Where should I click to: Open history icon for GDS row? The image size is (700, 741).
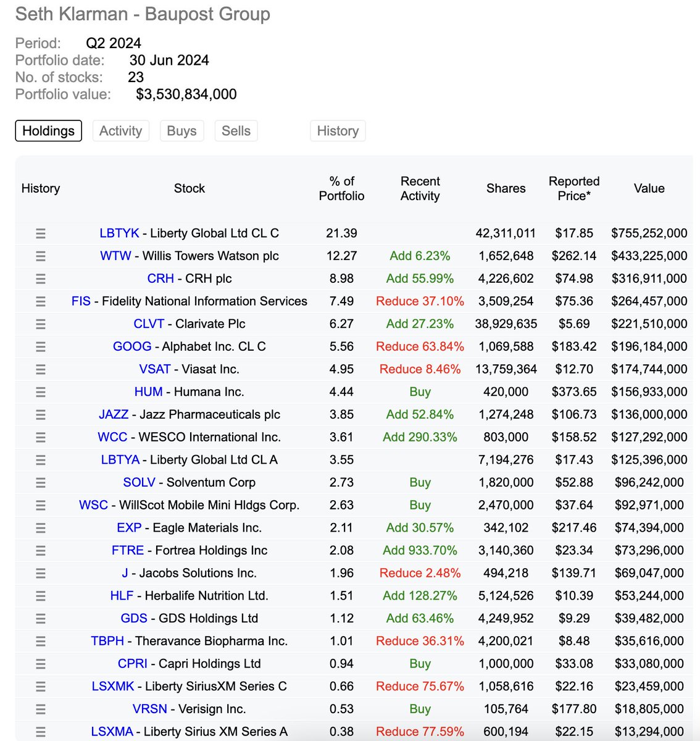pos(41,618)
